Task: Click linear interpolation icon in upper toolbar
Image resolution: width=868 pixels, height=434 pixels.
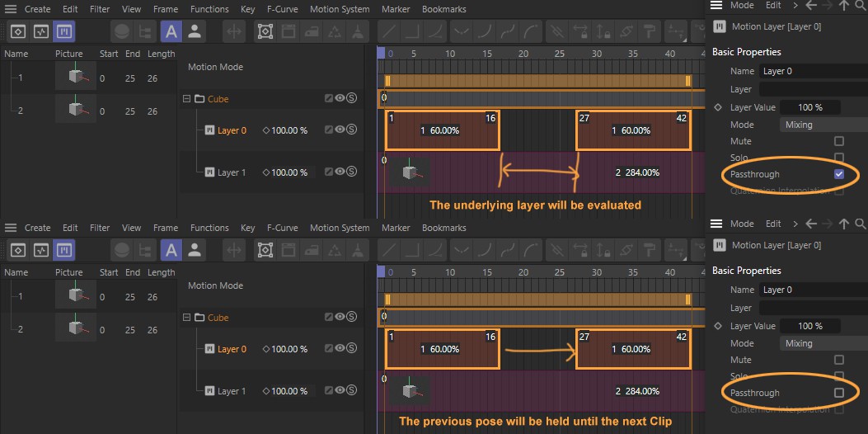Action: 388,31
